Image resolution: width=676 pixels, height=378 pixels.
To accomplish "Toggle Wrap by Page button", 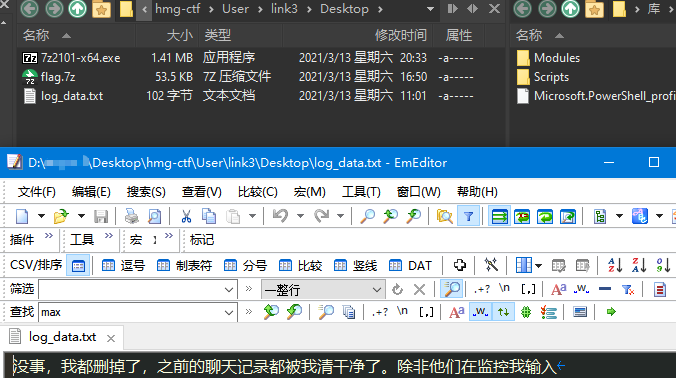I will pos(568,216).
